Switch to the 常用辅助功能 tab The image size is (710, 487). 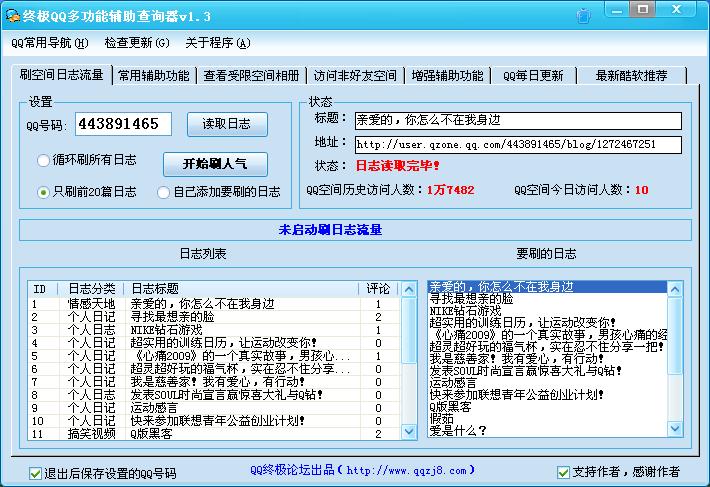pyautogui.click(x=154, y=76)
